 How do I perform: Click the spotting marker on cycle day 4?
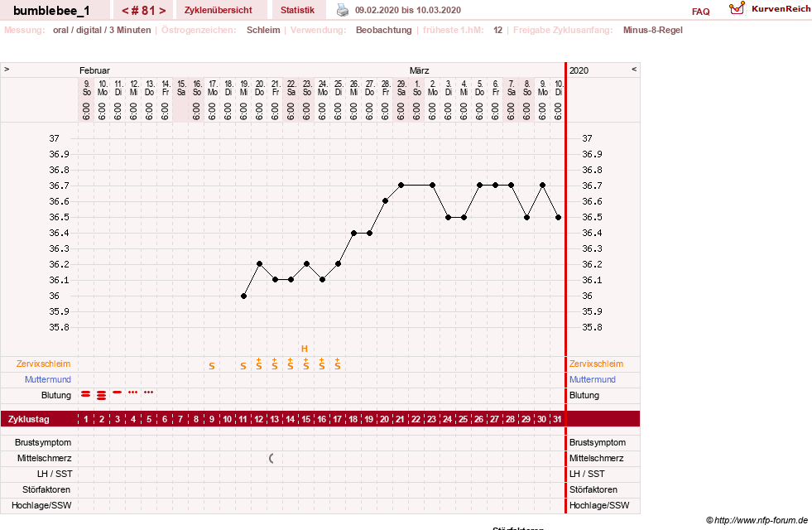[133, 393]
